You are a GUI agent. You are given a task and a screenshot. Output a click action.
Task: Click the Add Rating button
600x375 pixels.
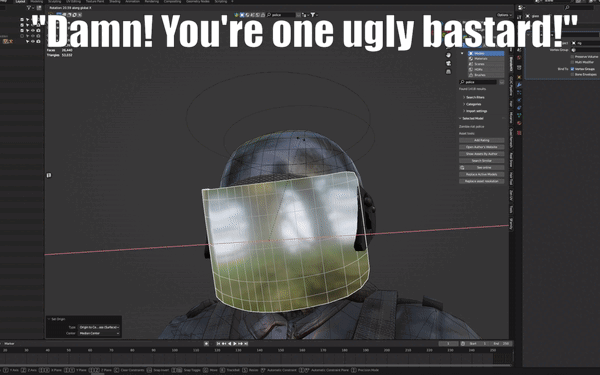(482, 140)
